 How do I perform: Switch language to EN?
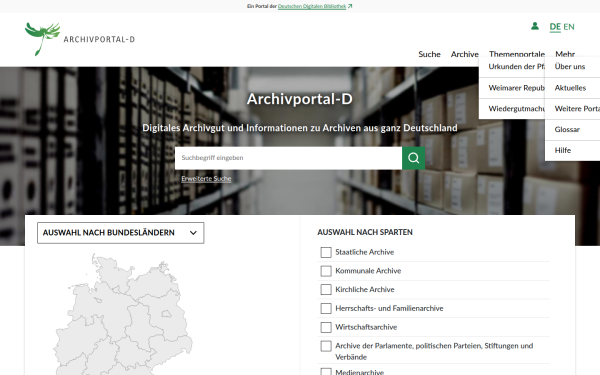[569, 26]
